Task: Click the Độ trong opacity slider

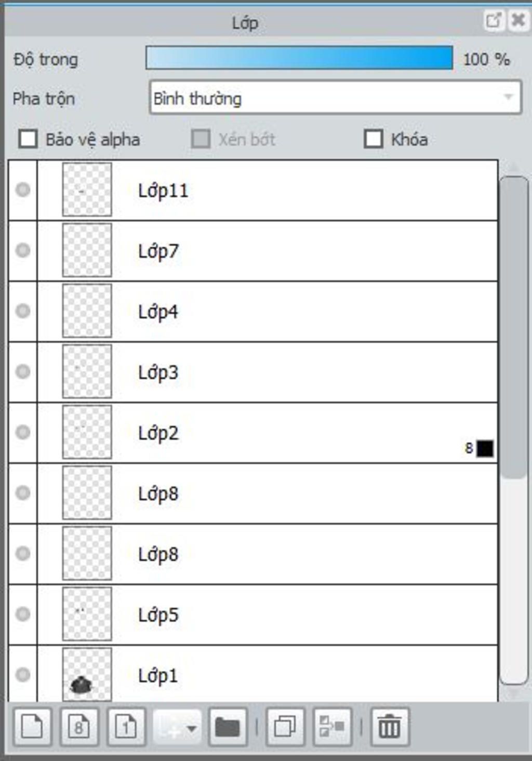Action: coord(299,58)
